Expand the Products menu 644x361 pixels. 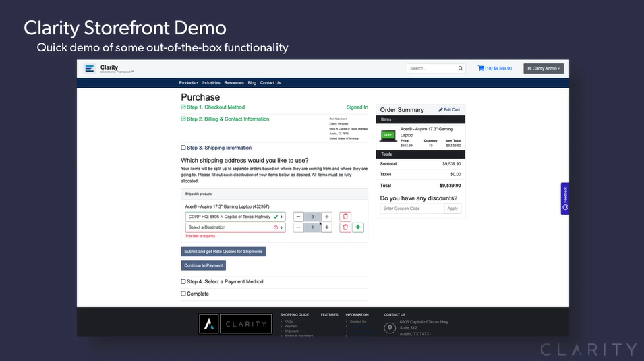point(189,82)
